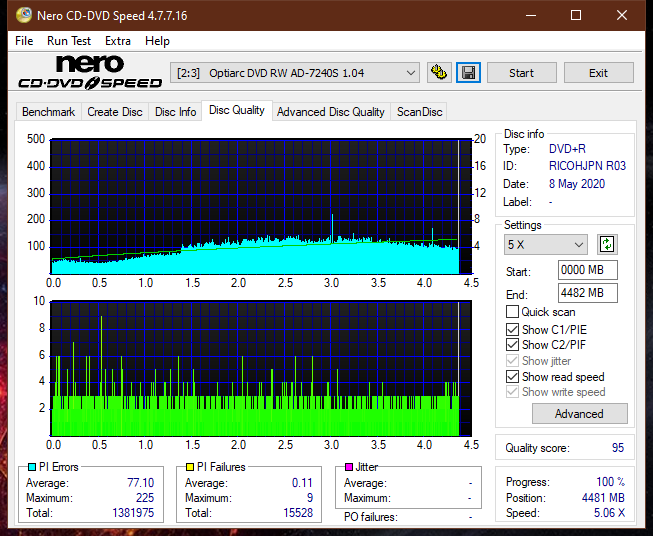
Task: Click the Exit button
Action: [598, 73]
